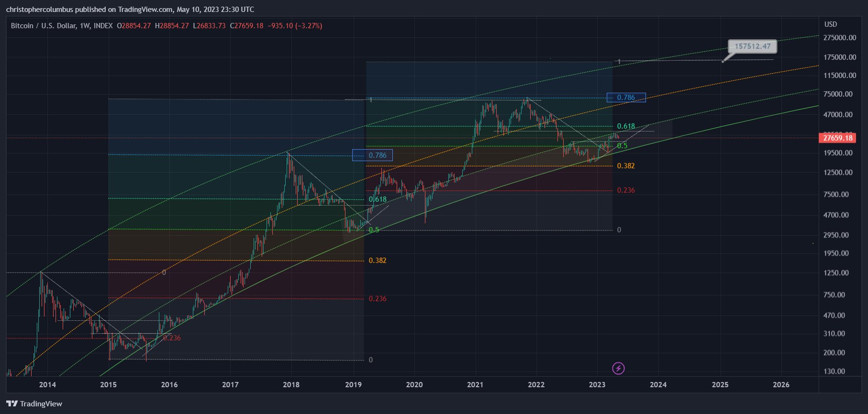This screenshot has height=414, width=868.
Task: Click the closing price value C27659.18
Action: pos(246,26)
